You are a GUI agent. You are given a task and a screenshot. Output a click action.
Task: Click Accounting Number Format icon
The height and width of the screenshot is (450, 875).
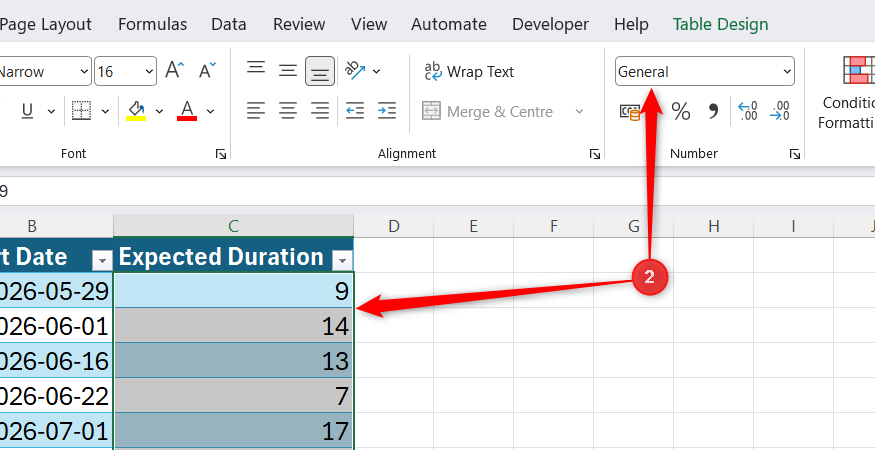click(631, 111)
